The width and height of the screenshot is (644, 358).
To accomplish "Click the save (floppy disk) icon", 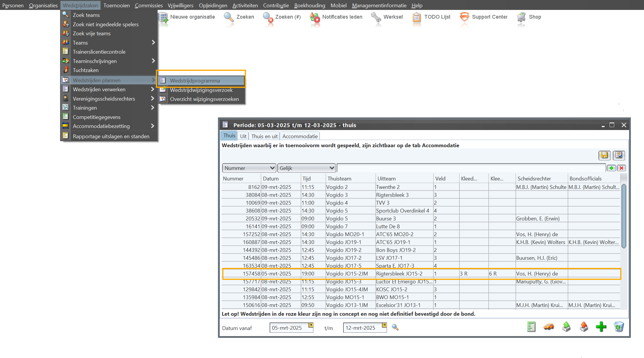I will (604, 155).
